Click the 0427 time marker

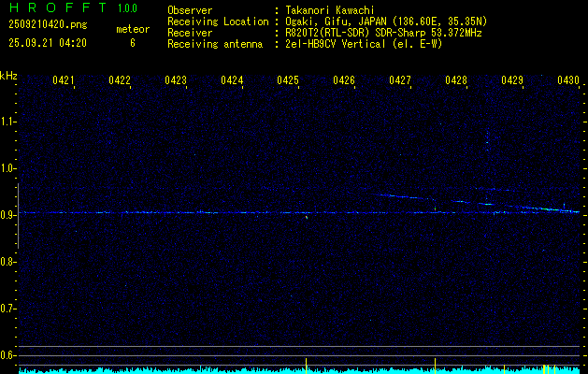point(400,80)
